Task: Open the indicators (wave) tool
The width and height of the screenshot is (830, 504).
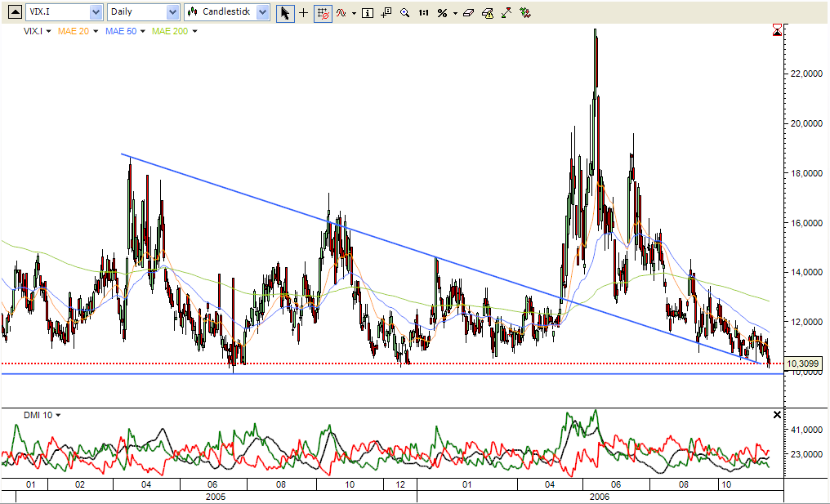Action: click(x=340, y=12)
